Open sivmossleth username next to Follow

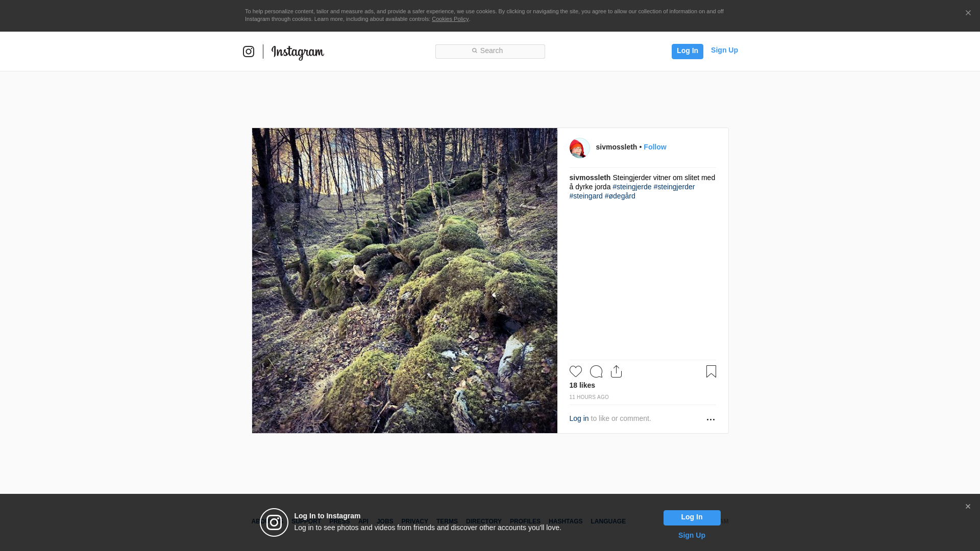[616, 147]
